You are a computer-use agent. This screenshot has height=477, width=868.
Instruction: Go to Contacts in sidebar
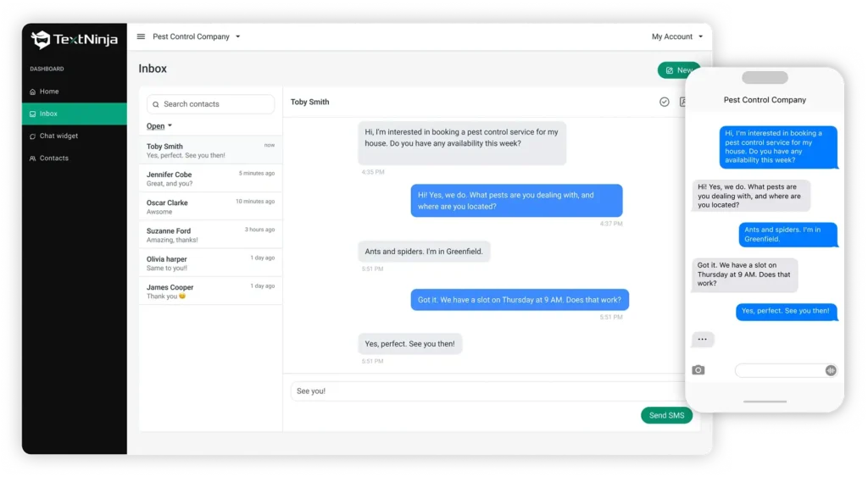click(x=75, y=158)
